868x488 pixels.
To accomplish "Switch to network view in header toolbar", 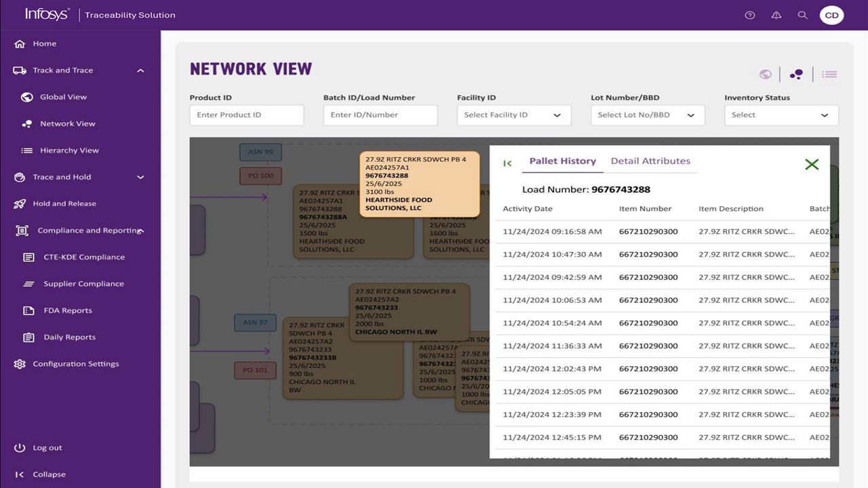I will click(797, 75).
